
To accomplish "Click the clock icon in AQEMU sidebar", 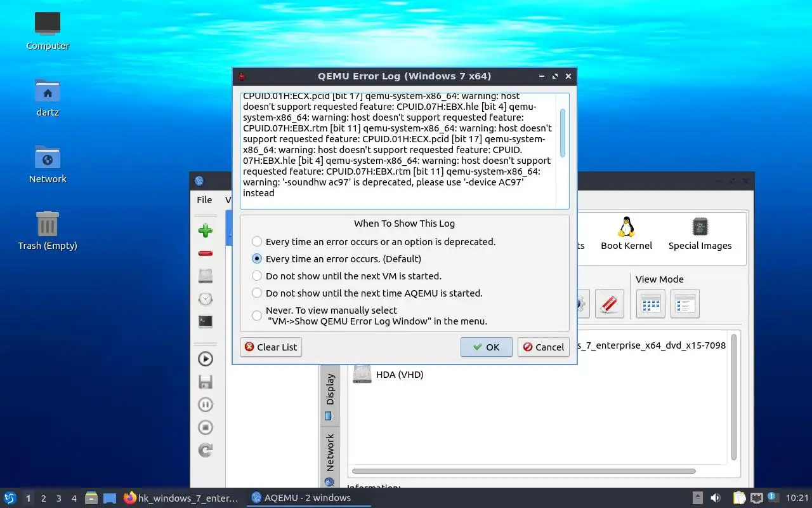I will point(205,298).
